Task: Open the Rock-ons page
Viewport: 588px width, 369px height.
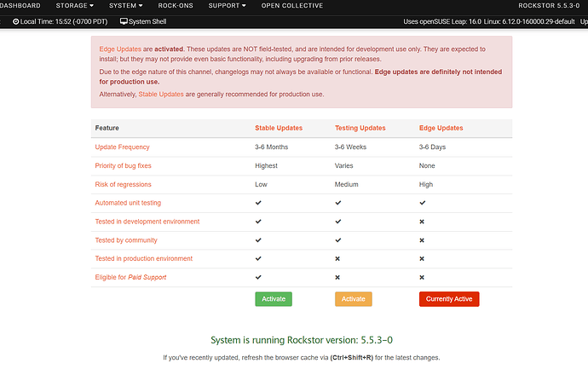Action: tap(176, 6)
